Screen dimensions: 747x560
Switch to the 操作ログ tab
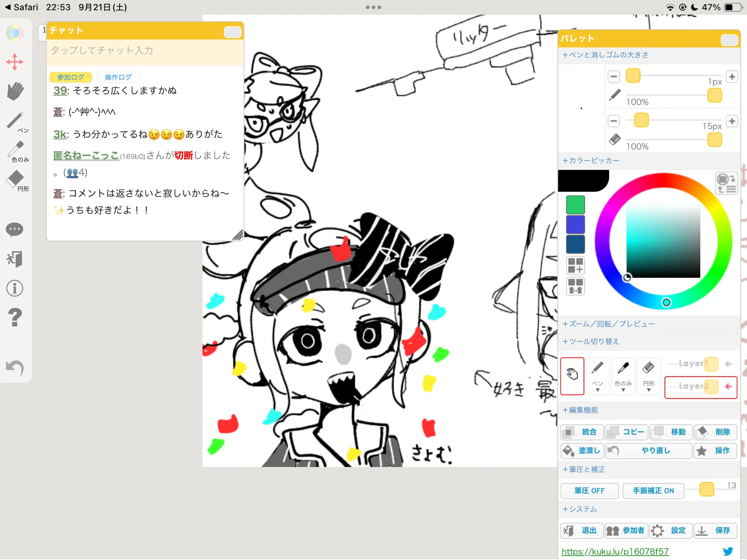click(x=118, y=77)
